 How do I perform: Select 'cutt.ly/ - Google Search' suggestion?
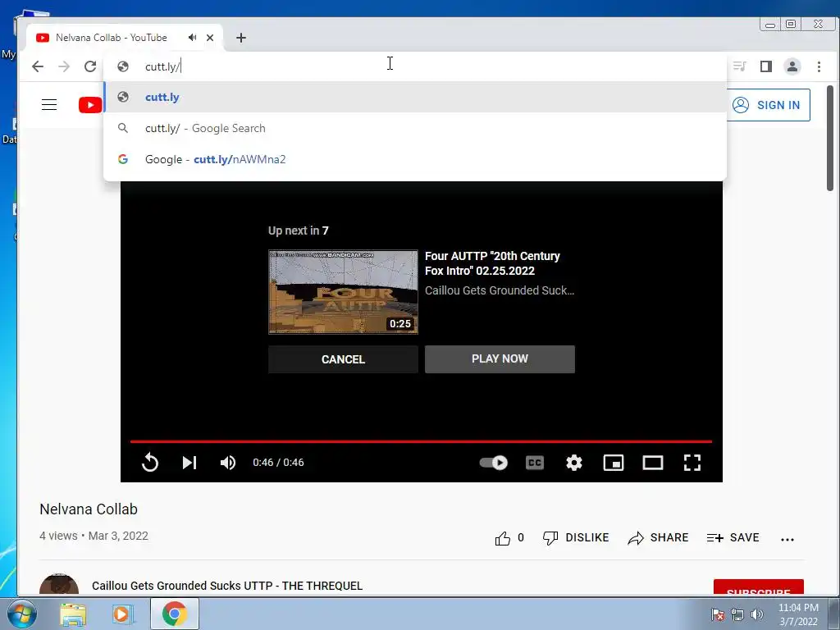point(415,128)
